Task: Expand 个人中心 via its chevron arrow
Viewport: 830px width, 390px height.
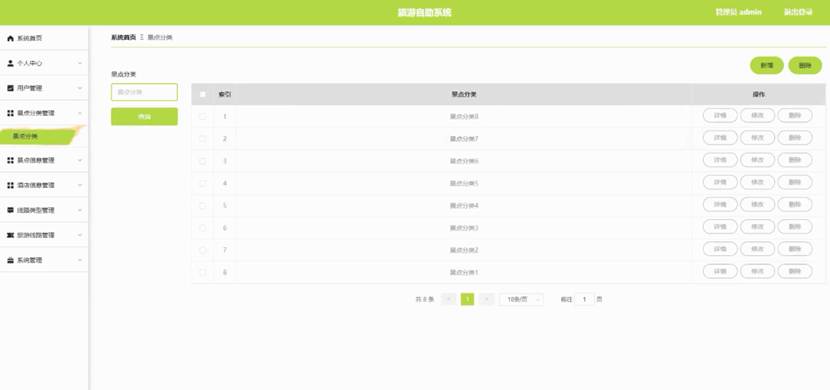Action: [80, 64]
